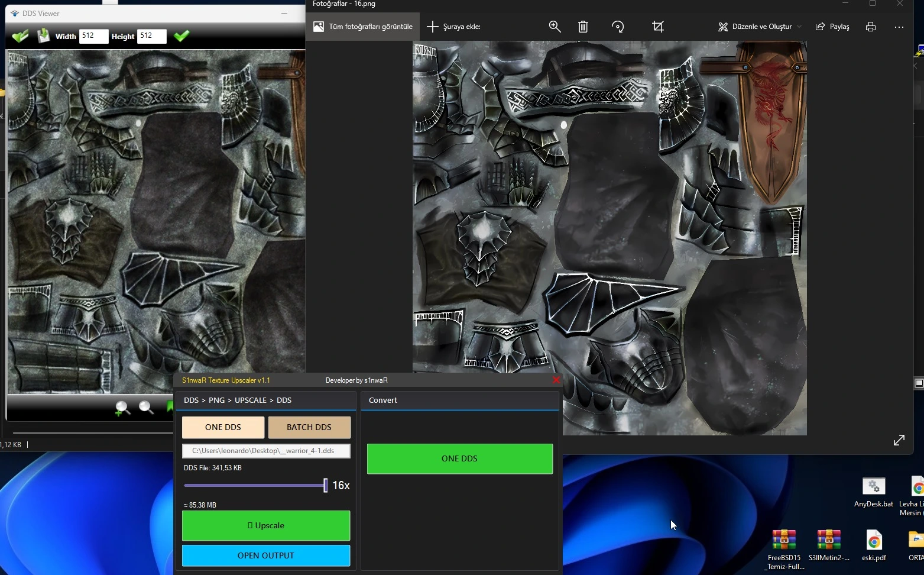Click the open file icon in DDS Viewer
Screen dimensions: 924x575
[20, 36]
